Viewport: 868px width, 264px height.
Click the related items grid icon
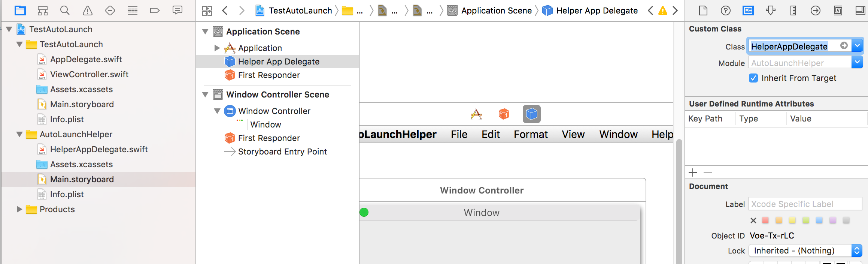(207, 10)
